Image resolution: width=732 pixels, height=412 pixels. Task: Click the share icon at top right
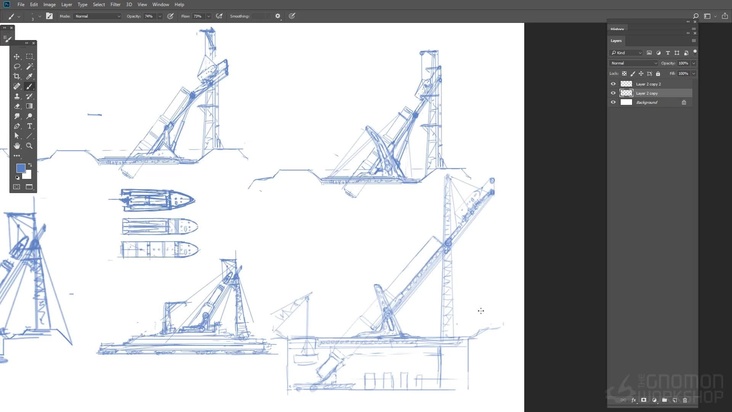pyautogui.click(x=725, y=16)
